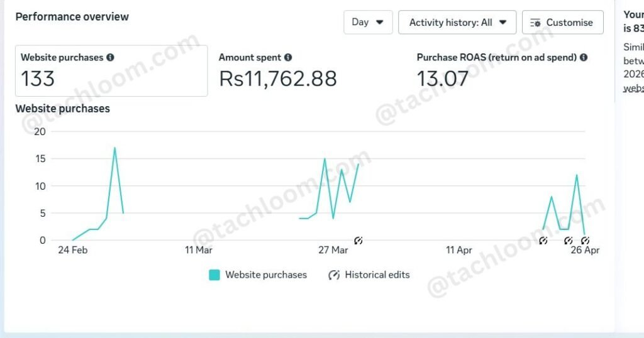This screenshot has width=644, height=338.
Task: Click info icon beside Website purchases
Action: pyautogui.click(x=110, y=57)
